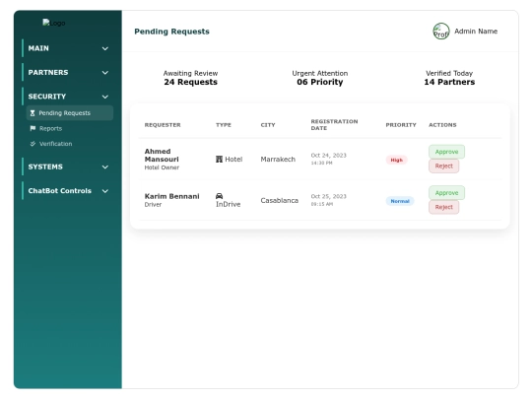Click the hourglass icon beside Pending Requests
This screenshot has height=399, width=532.
[x=33, y=113]
